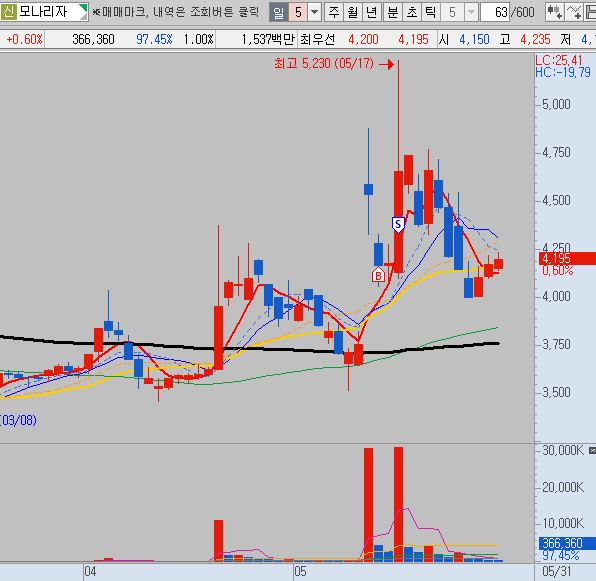Click the 04 month marker on time axis
Image resolution: width=596 pixels, height=581 pixels.
coord(90,571)
